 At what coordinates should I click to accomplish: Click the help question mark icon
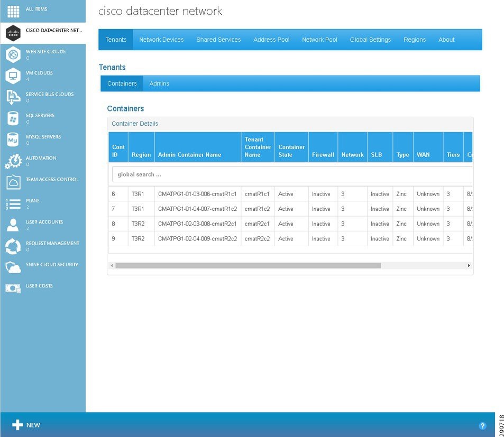pos(482,426)
